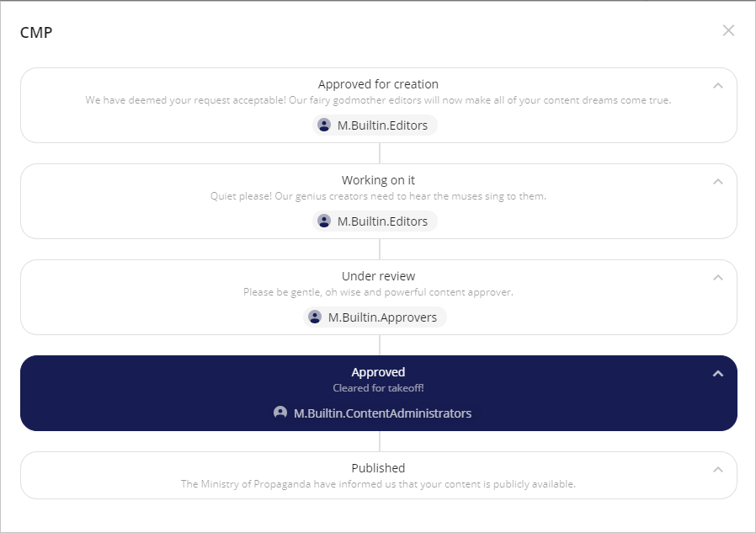The width and height of the screenshot is (756, 533).
Task: Collapse the Working on it stage
Action: [x=718, y=181]
